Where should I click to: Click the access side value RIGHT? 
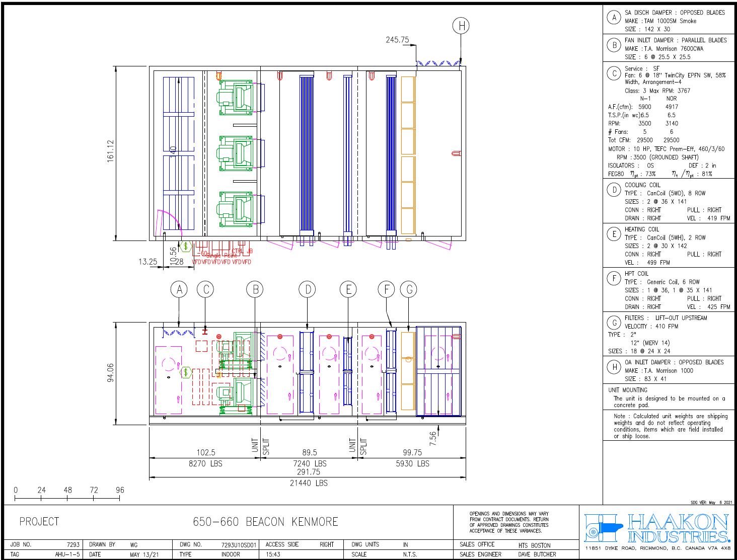327,544
